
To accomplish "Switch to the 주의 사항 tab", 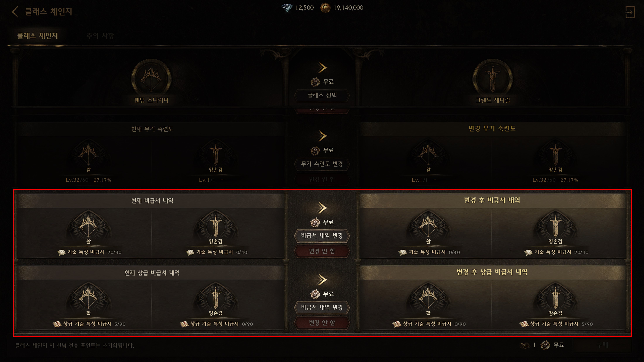I will [100, 36].
